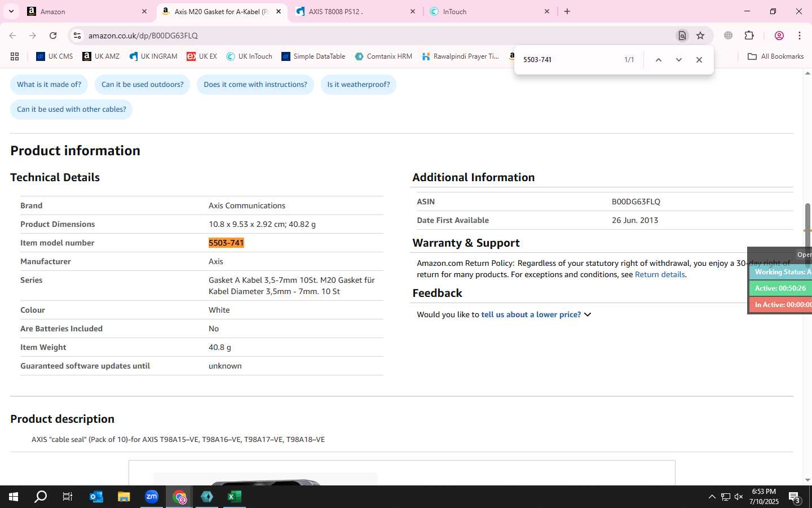Screen dimensions: 812x508
Task: Open File Explorer from taskbar
Action: (123, 497)
